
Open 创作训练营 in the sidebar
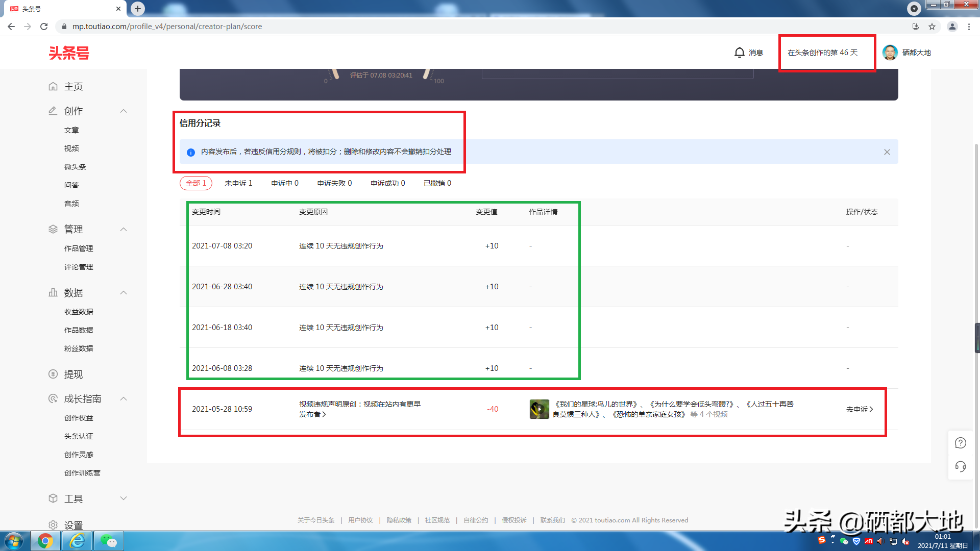[x=82, y=473]
